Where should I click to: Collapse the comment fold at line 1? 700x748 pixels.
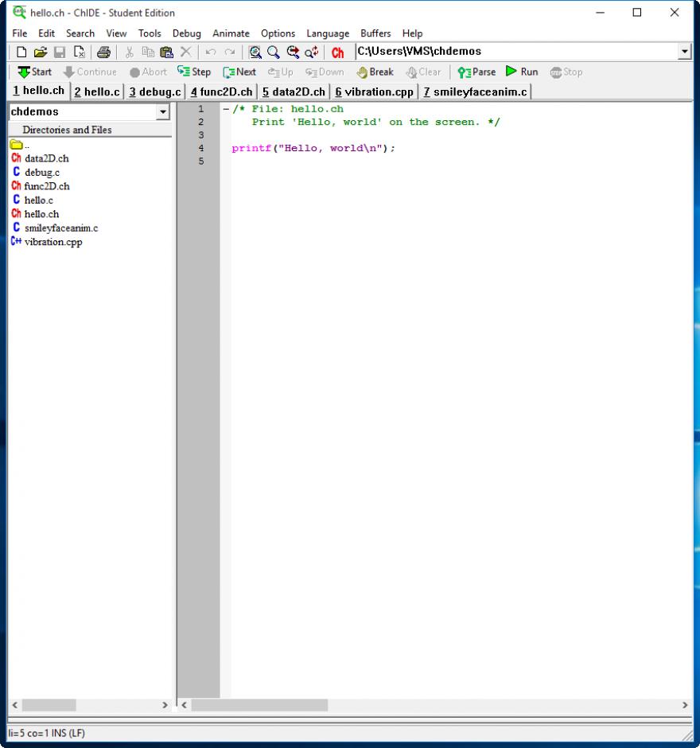(226, 109)
